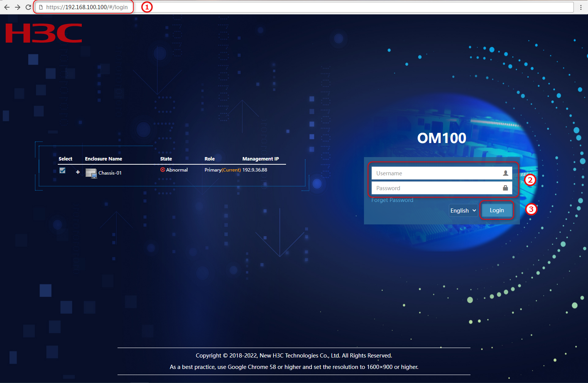This screenshot has width=588, height=383.
Task: Go forward with the browser forward arrow
Action: pos(17,7)
